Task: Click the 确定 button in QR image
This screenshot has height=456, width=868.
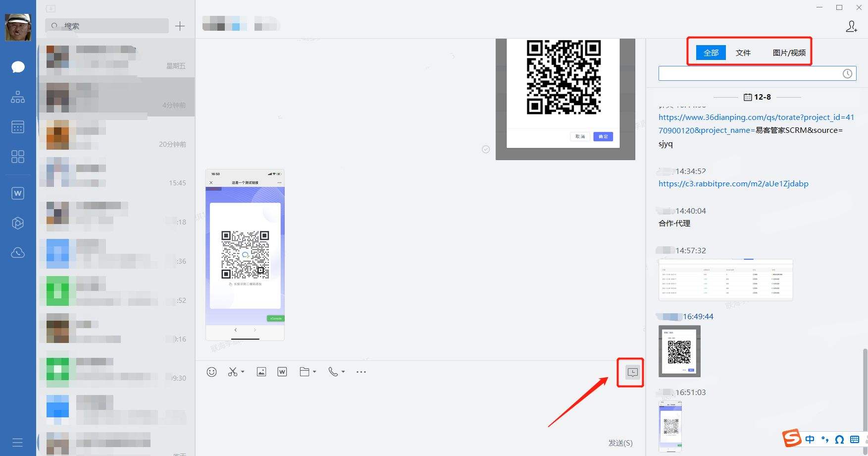Action: 603,137
